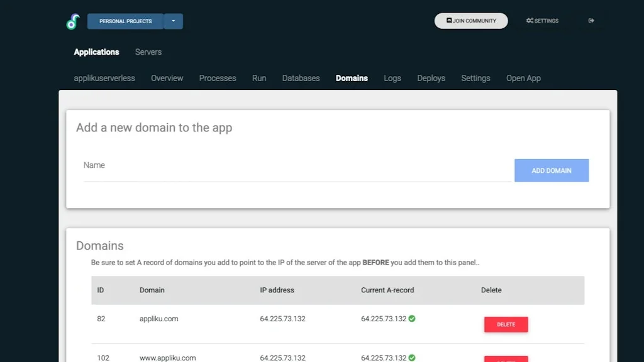View the Logs section
The width and height of the screenshot is (644, 362).
[x=392, y=78]
